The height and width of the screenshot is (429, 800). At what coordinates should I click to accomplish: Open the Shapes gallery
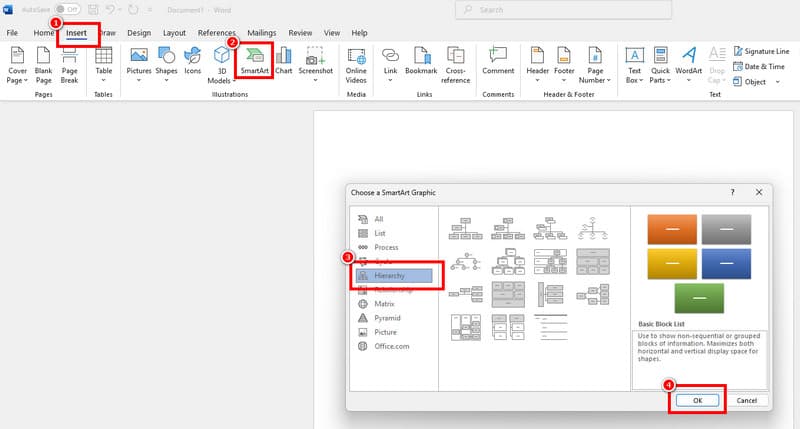166,65
